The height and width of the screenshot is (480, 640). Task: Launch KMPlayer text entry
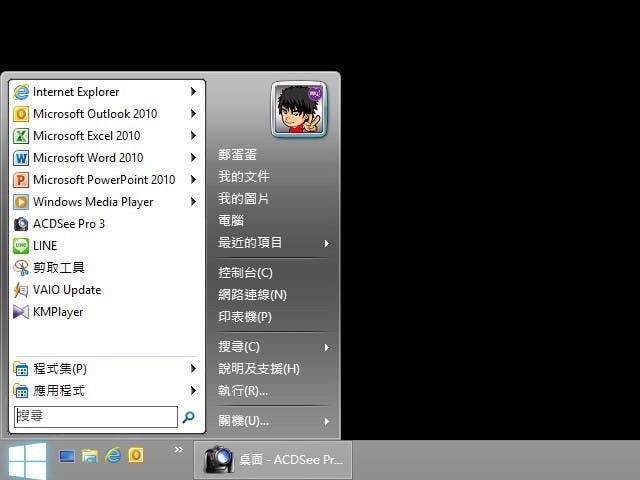point(58,312)
